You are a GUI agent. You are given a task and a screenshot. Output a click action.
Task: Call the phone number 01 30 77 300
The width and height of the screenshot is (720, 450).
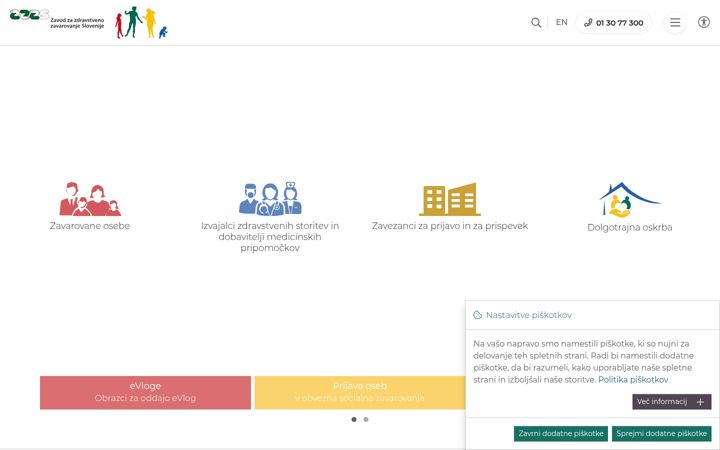click(x=613, y=22)
